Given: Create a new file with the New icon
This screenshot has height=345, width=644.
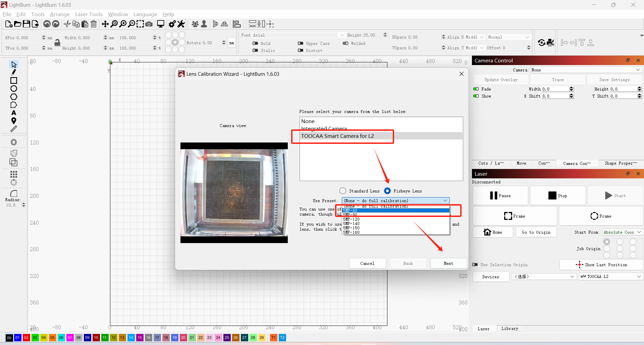Looking at the screenshot, I should tap(9, 24).
